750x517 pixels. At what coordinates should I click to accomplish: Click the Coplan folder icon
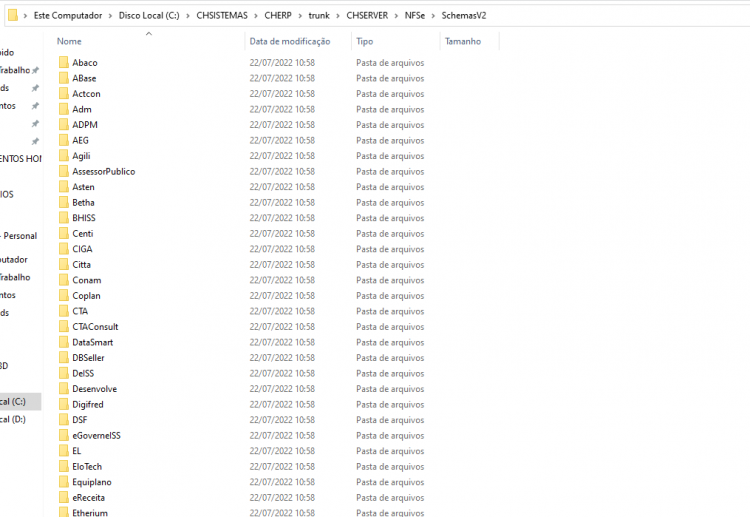point(64,296)
